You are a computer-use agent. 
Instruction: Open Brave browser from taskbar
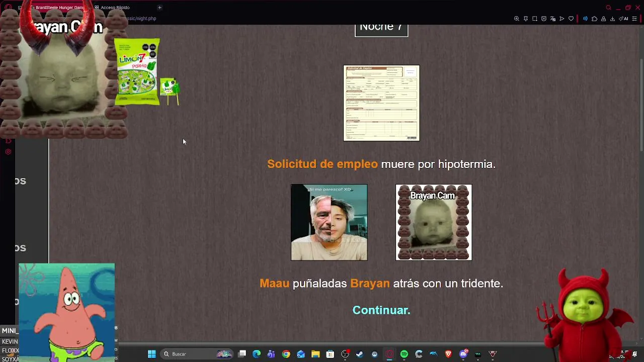point(448,354)
